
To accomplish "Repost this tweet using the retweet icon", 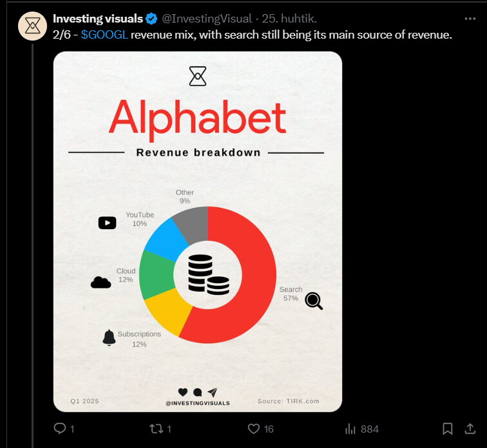I will point(157,429).
